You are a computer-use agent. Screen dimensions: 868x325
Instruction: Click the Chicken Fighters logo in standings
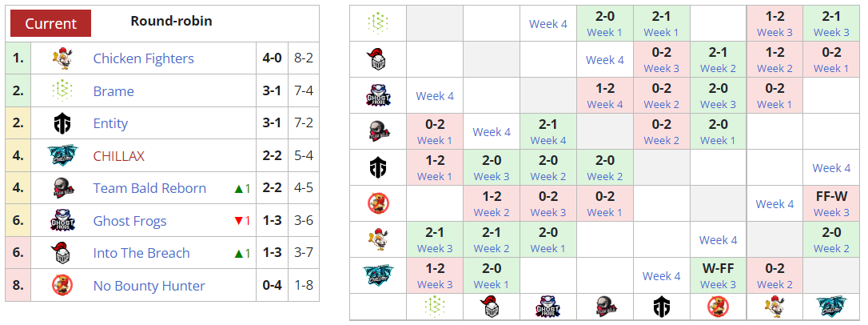pos(63,58)
